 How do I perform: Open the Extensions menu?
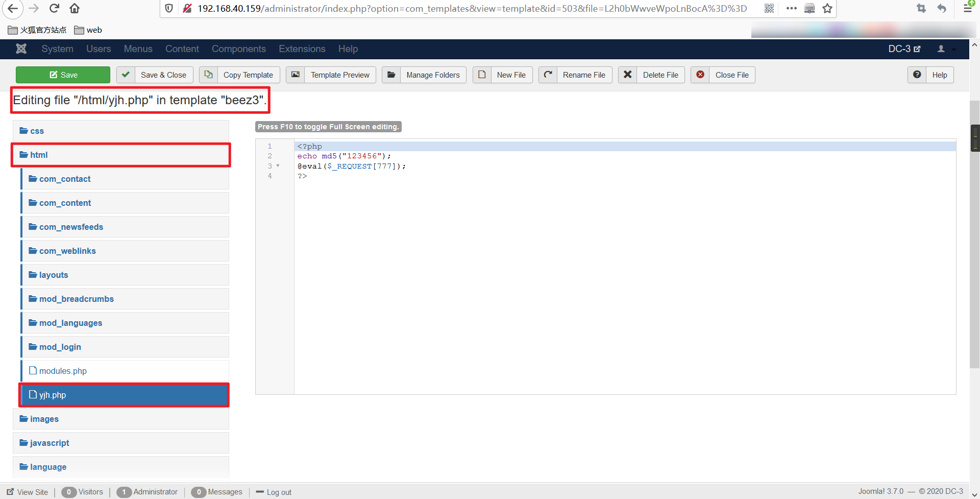click(x=302, y=49)
